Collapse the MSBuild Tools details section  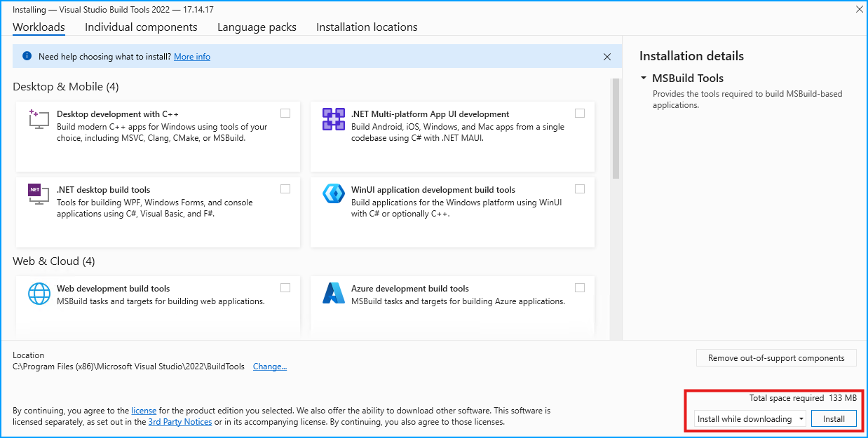[x=642, y=78]
